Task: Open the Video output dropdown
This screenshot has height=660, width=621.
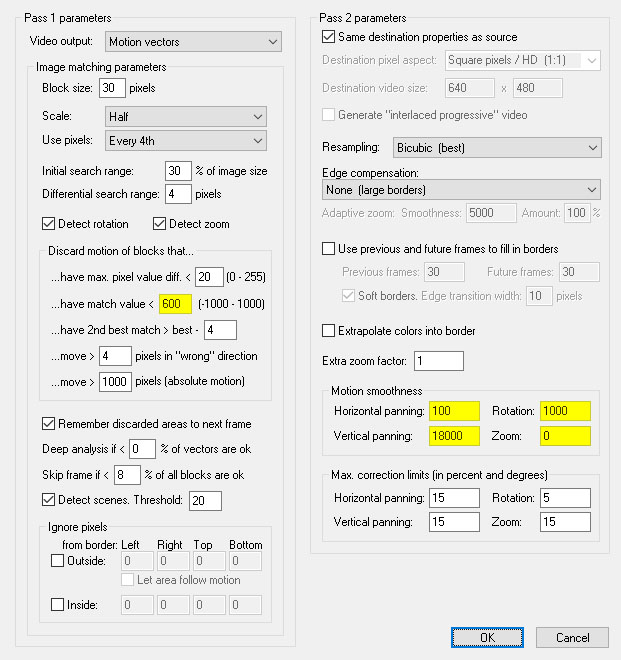Action: click(192, 42)
